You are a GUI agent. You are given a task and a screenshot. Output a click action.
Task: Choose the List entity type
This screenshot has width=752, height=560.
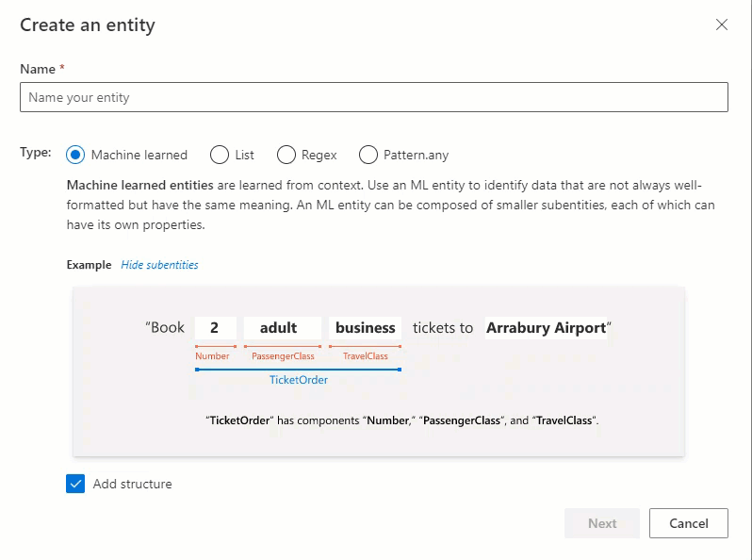click(x=220, y=155)
